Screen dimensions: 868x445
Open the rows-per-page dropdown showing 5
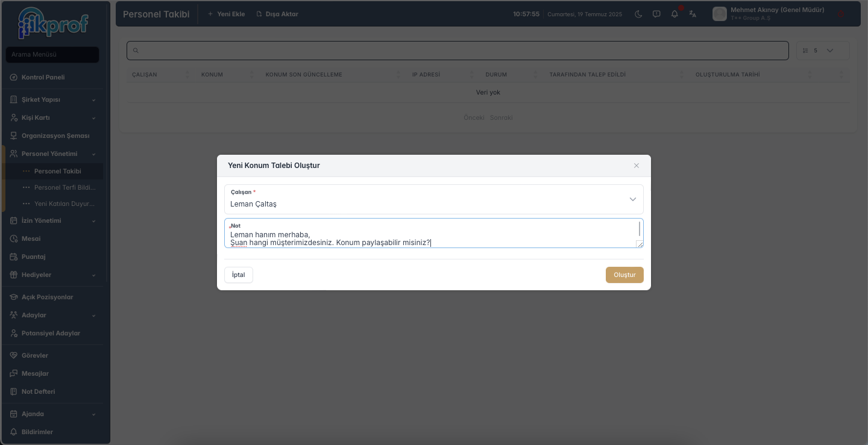pyautogui.click(x=823, y=51)
